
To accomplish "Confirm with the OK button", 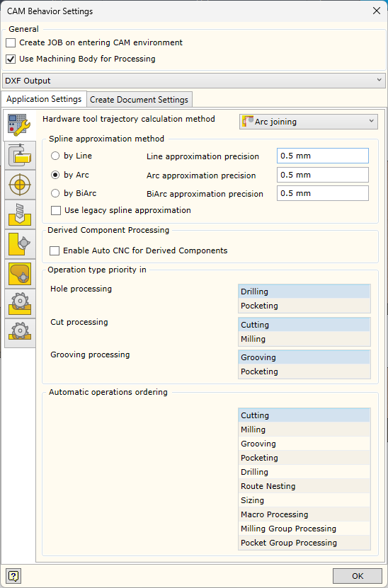I will 358,576.
